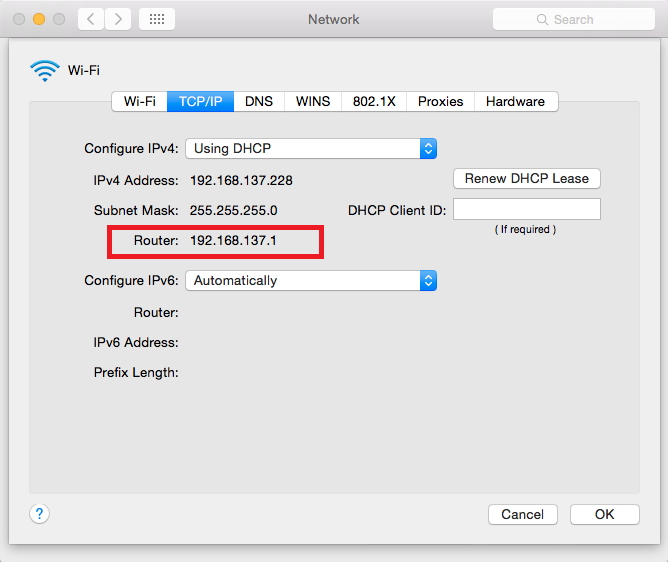
Task: Open the Show All preferences grid
Action: coord(157,19)
